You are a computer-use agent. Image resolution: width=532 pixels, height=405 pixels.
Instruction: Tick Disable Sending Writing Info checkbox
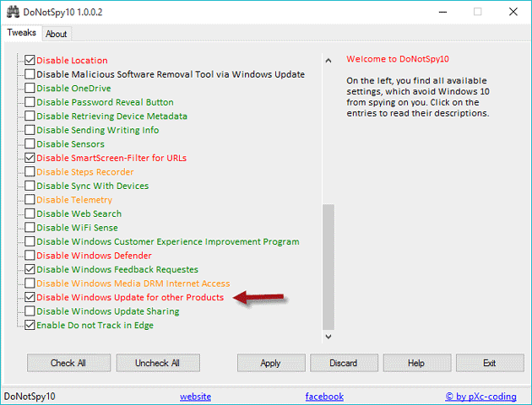30,130
